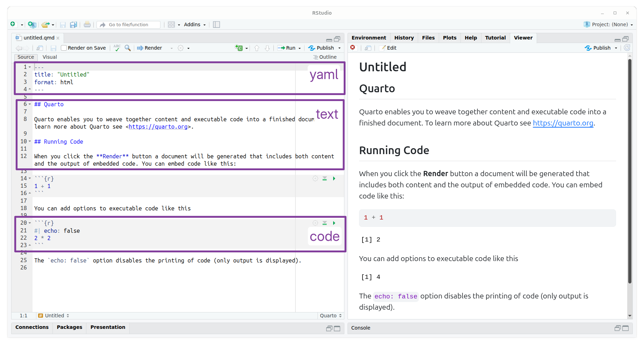Screen dimensions: 644x346
Task: Run chunks above the 2 * 2 chunk
Action: pos(325,223)
